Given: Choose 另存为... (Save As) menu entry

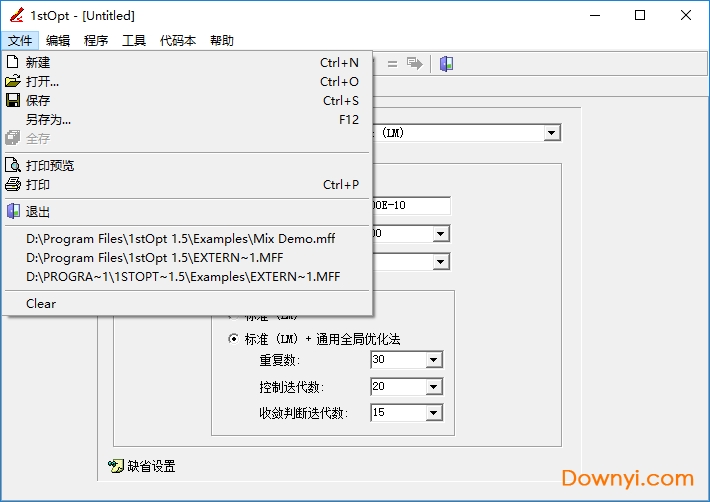Looking at the screenshot, I should click(x=48, y=119).
